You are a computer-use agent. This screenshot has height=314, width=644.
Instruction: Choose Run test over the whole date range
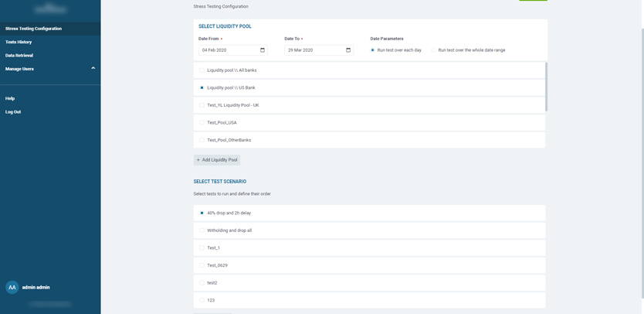click(x=433, y=50)
